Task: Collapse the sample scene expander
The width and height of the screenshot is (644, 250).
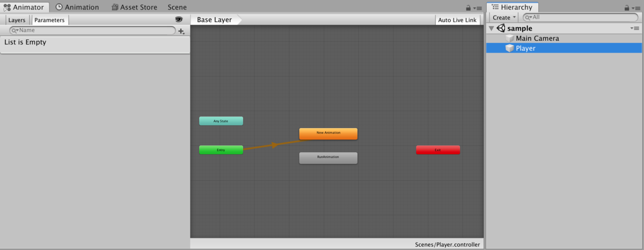Action: click(492, 28)
